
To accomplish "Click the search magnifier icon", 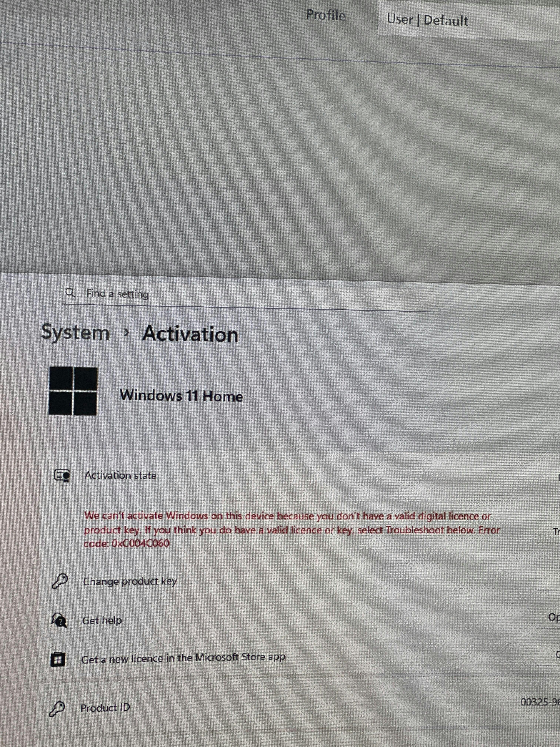I will pyautogui.click(x=70, y=293).
